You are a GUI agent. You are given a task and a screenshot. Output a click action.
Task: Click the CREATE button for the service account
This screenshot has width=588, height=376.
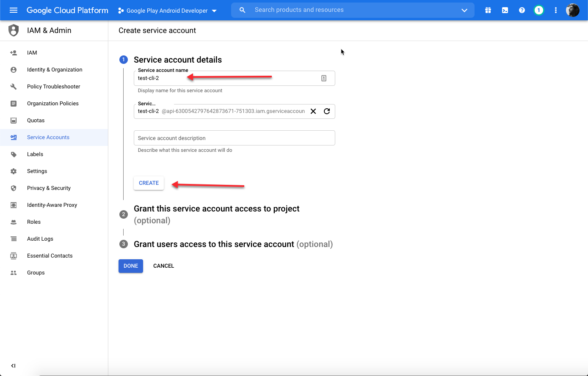click(x=149, y=183)
